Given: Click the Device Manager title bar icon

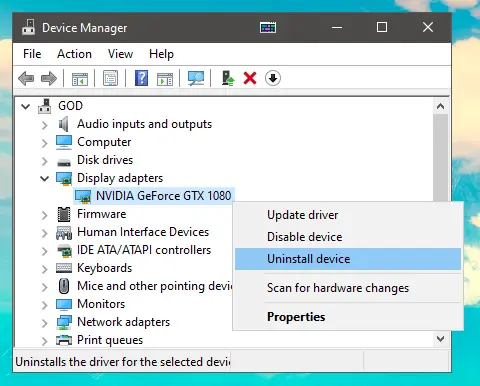Looking at the screenshot, I should [28, 27].
